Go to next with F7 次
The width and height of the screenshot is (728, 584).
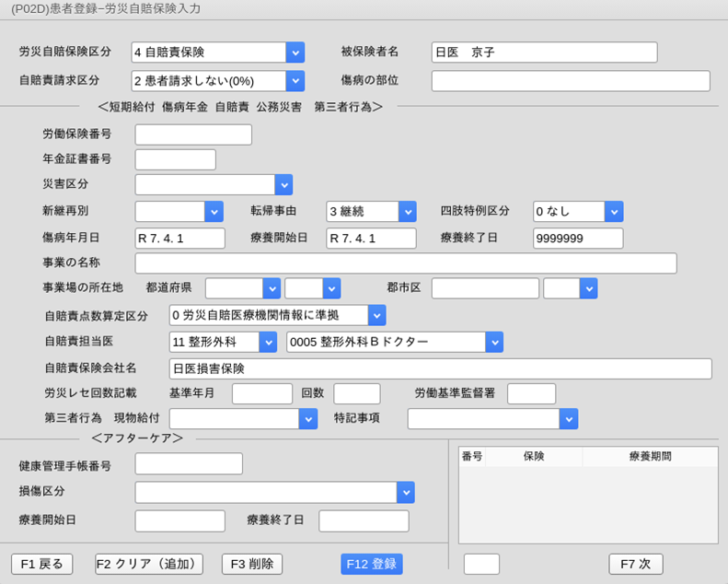tap(635, 564)
